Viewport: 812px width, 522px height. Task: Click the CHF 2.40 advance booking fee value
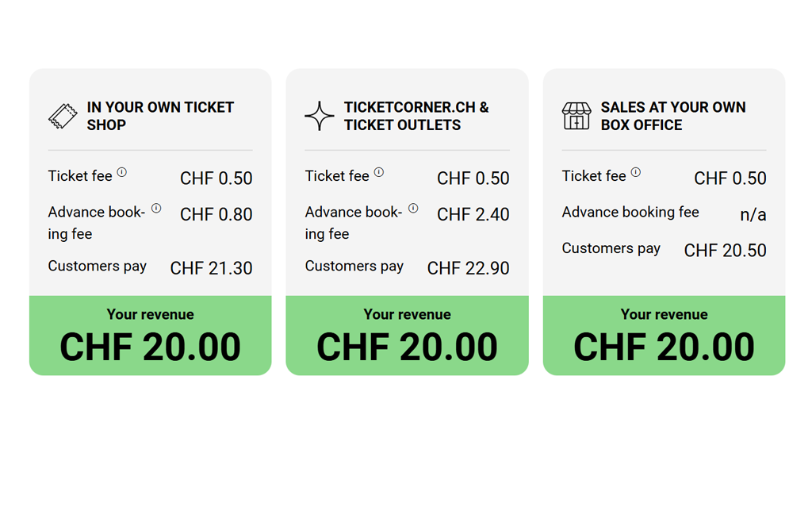pyautogui.click(x=473, y=214)
